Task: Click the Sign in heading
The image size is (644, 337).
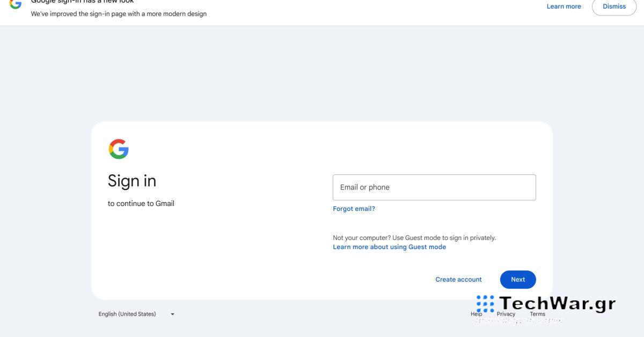Action: pyautogui.click(x=132, y=181)
